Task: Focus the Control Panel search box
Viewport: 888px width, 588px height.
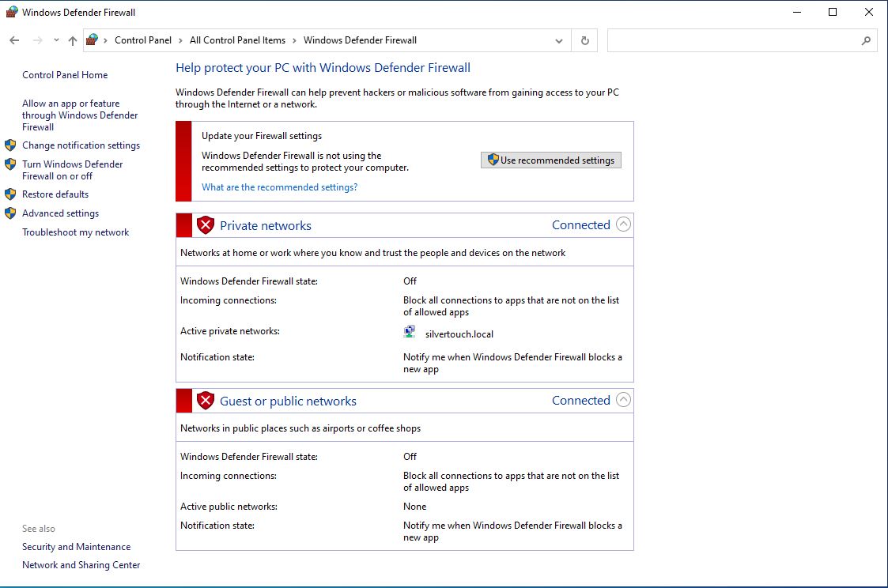Action: 742,41
